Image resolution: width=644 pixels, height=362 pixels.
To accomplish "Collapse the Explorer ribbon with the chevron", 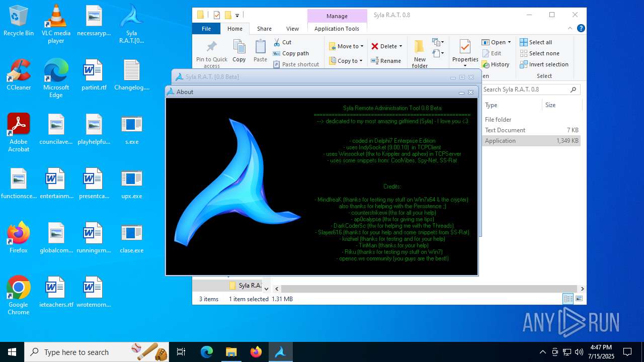I will (571, 29).
